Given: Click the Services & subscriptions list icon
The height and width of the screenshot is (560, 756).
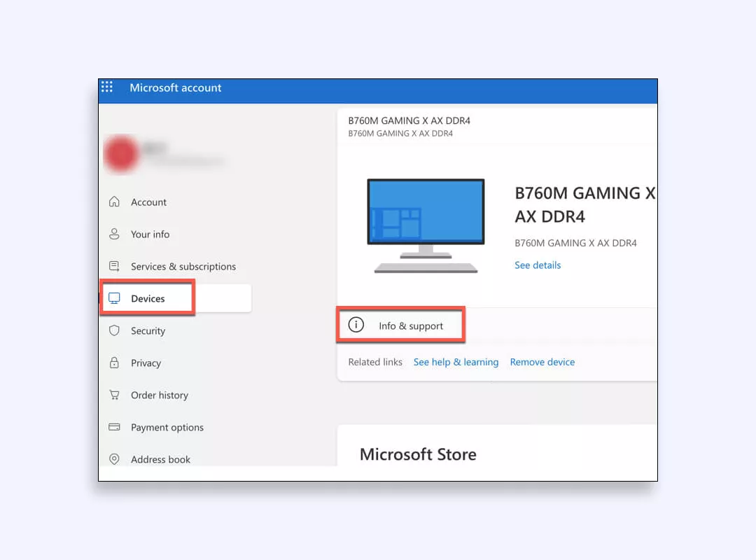Looking at the screenshot, I should coord(115,266).
